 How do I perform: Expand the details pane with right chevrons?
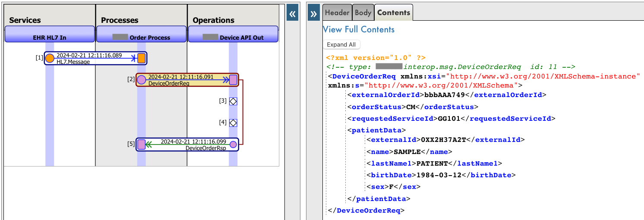(x=314, y=14)
